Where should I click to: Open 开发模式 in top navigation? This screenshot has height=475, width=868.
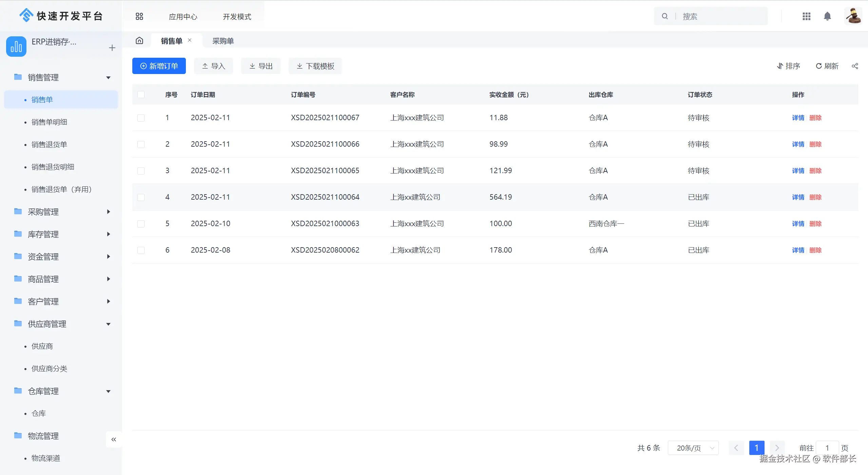pos(237,17)
